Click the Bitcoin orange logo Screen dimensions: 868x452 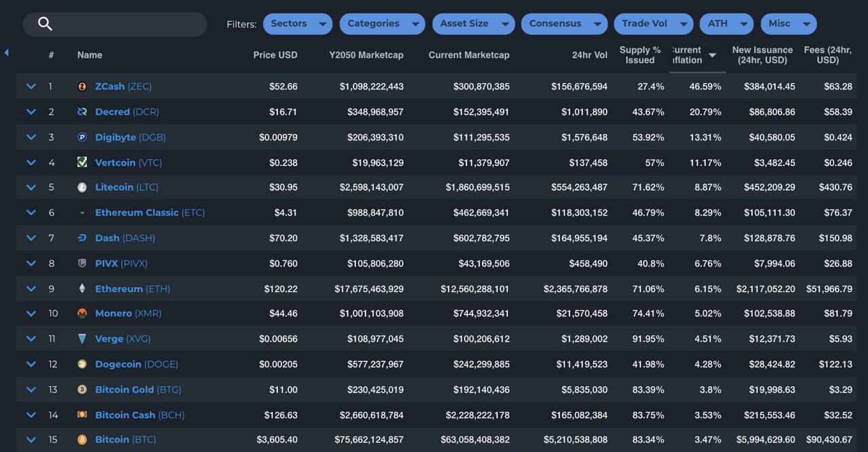[x=82, y=440]
